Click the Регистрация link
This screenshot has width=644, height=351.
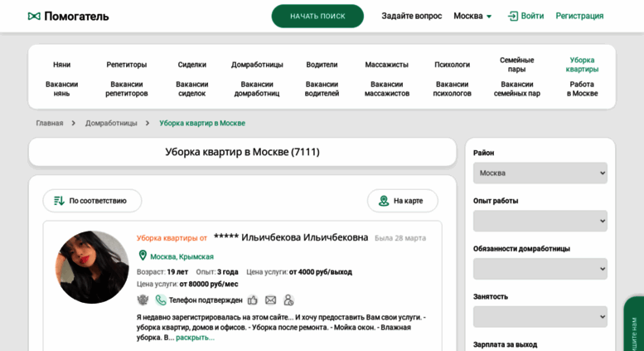tap(579, 16)
